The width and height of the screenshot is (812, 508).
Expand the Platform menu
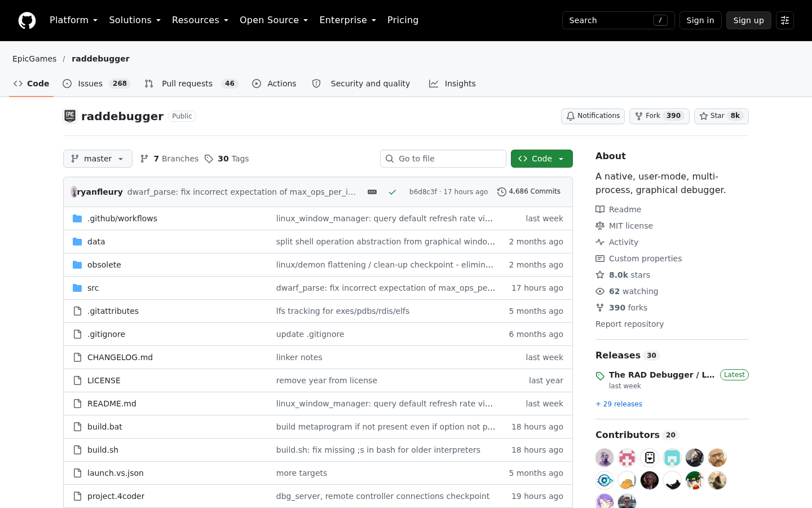pos(73,20)
